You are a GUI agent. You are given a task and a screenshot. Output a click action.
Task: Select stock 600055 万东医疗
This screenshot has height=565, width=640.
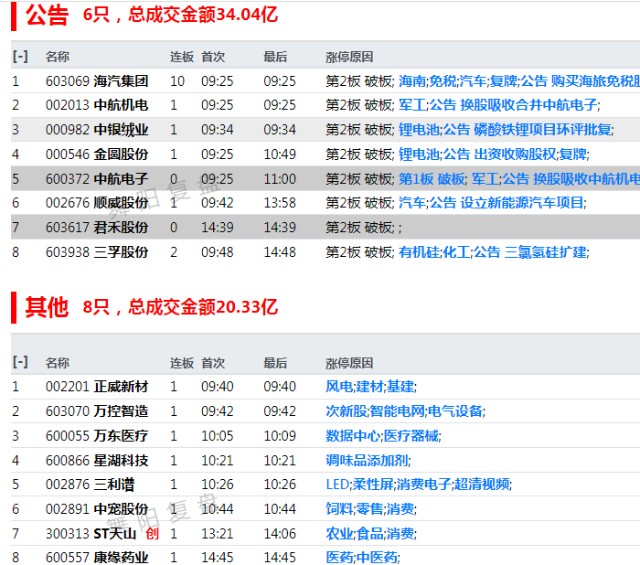click(x=97, y=436)
